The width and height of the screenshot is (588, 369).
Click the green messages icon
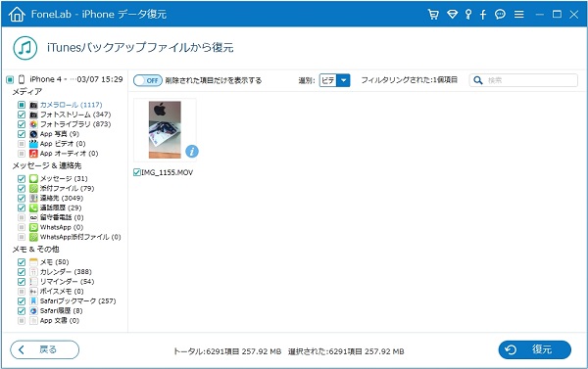(33, 179)
